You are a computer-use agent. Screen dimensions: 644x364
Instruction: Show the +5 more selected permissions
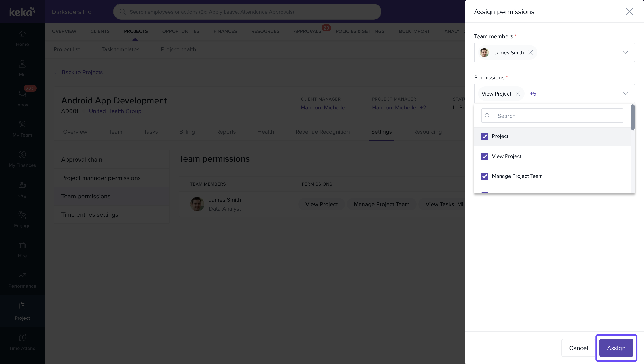tap(533, 94)
